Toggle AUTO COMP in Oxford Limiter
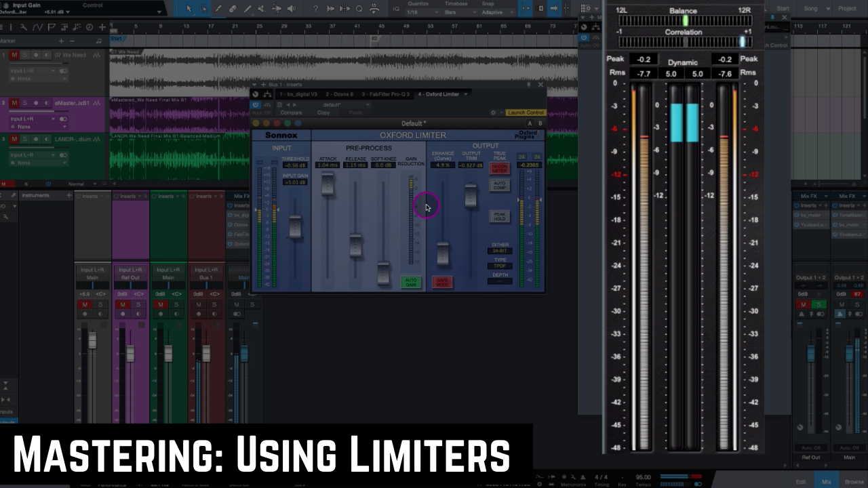868x488 pixels. coord(500,185)
